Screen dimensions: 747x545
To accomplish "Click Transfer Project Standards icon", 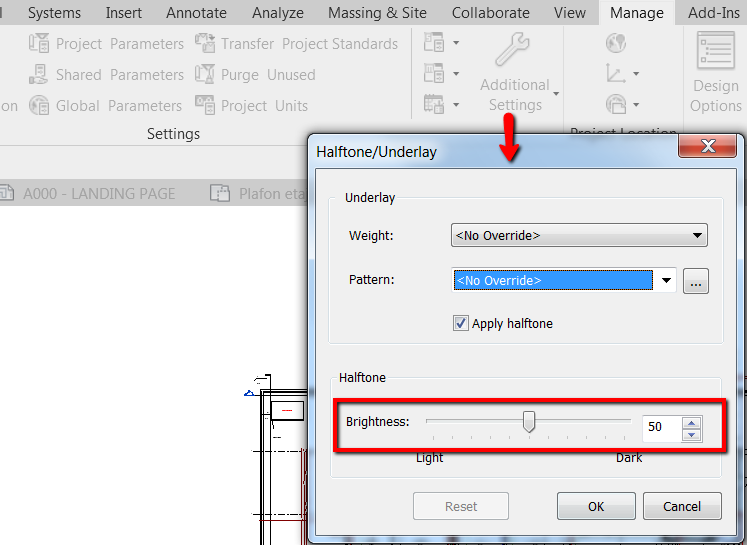I will [x=205, y=43].
